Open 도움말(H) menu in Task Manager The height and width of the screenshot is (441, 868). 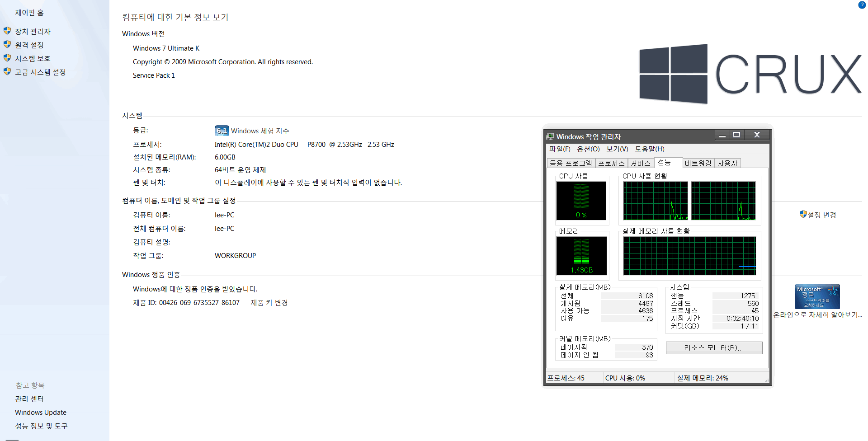click(x=650, y=149)
